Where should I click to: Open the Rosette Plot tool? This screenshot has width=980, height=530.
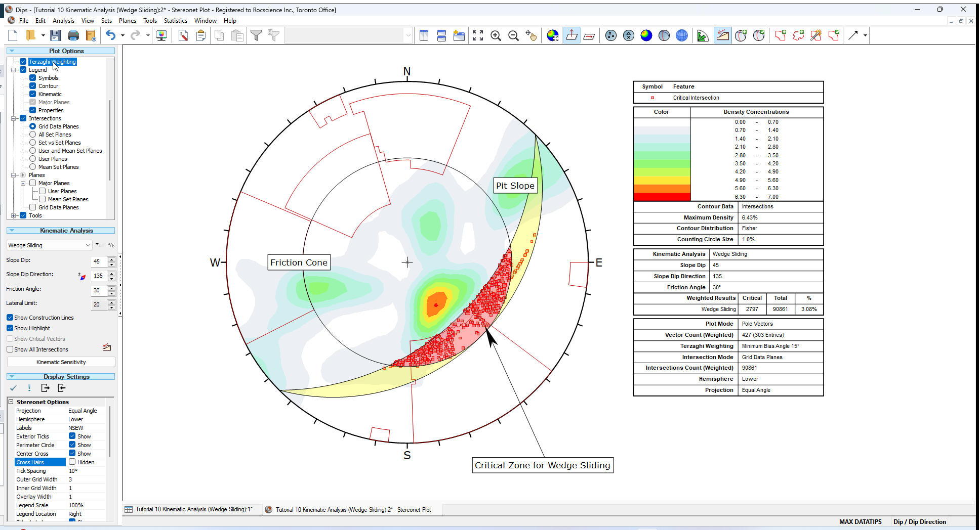[x=703, y=35]
